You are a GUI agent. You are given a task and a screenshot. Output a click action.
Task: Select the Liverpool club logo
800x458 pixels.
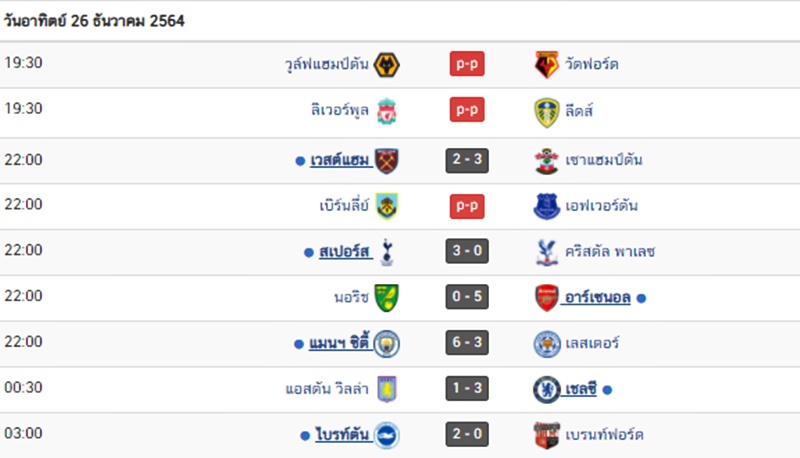387,111
